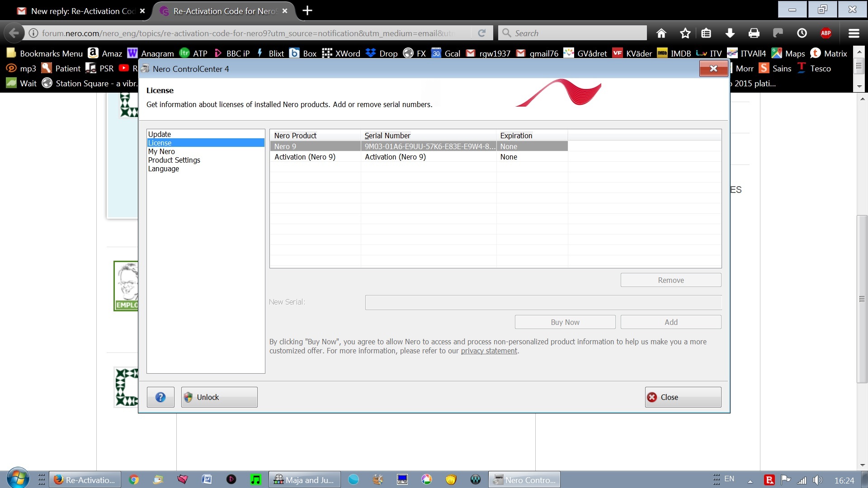Open the Firefox hamburger menu
The width and height of the screenshot is (868, 488).
pos(854,33)
